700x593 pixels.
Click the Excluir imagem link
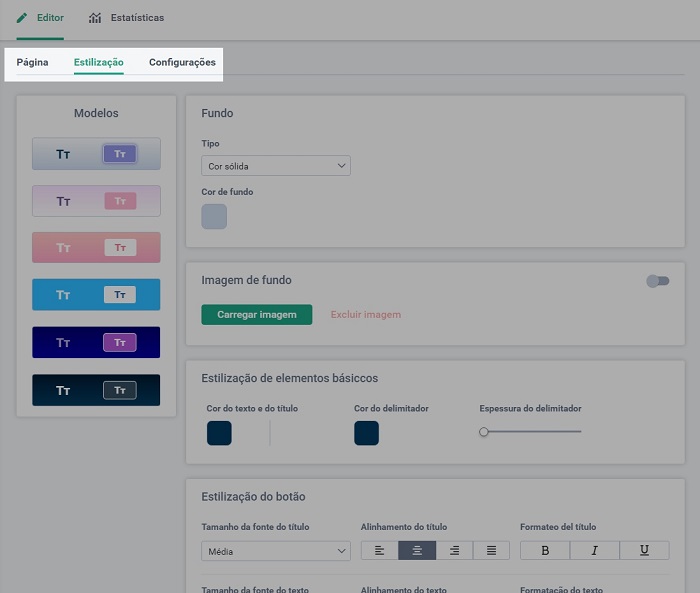tap(366, 314)
